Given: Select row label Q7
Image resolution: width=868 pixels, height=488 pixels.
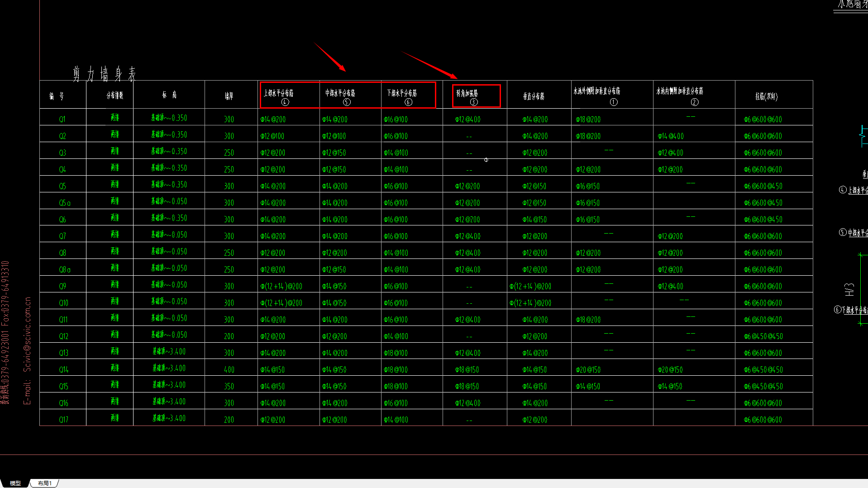Looking at the screenshot, I should 62,236.
